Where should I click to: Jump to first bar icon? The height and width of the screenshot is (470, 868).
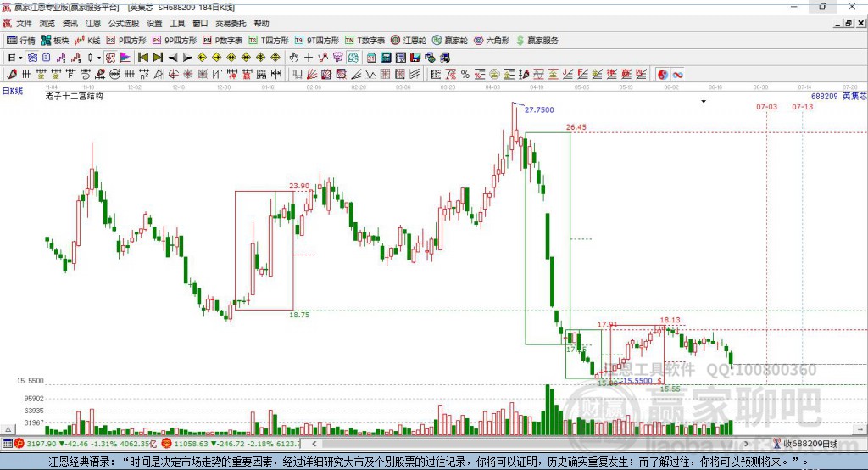click(x=142, y=57)
